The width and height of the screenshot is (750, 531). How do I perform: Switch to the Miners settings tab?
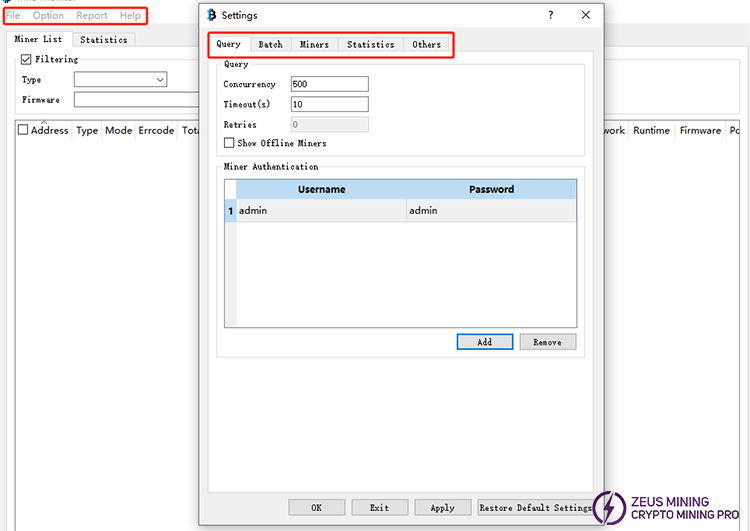click(314, 44)
